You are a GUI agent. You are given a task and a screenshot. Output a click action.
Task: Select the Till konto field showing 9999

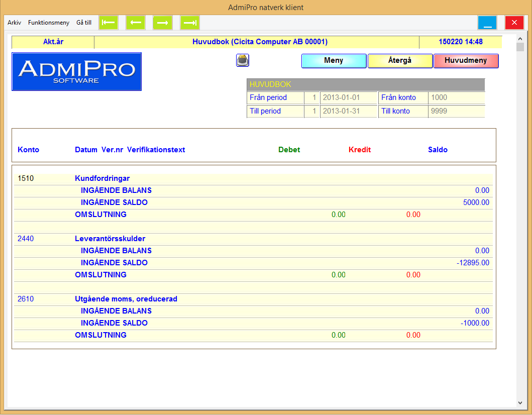pos(456,111)
